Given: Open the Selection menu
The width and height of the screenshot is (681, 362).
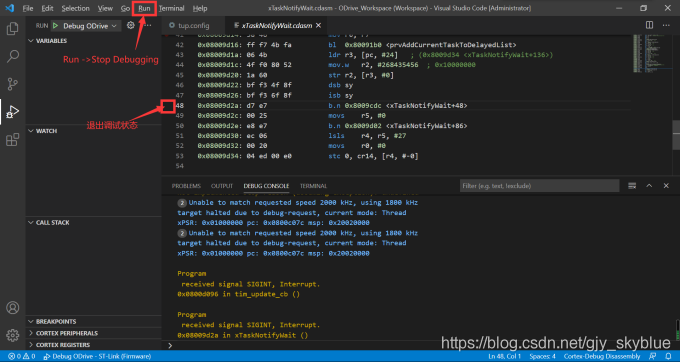Looking at the screenshot, I should 75,8.
